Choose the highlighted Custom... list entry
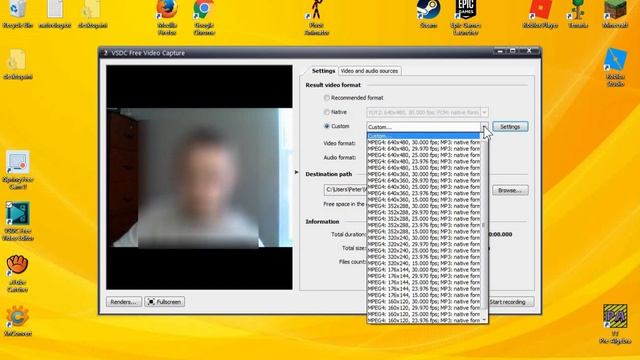This screenshot has width=640, height=360. [423, 136]
